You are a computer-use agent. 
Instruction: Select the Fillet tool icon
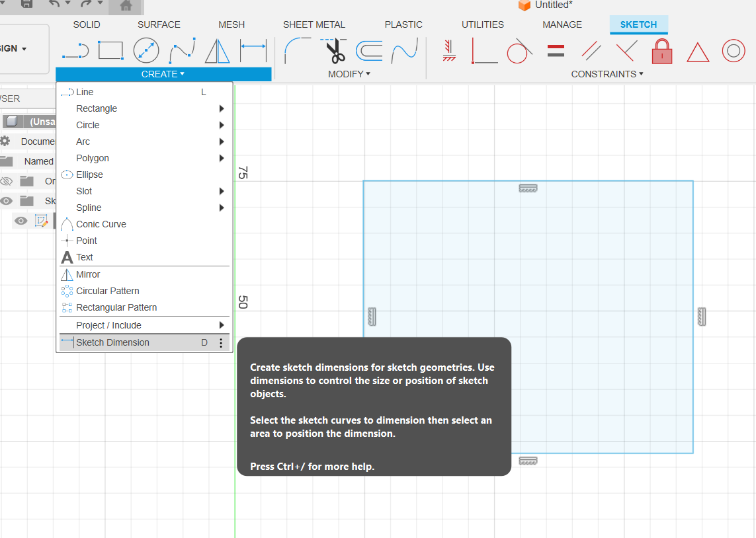pos(298,51)
